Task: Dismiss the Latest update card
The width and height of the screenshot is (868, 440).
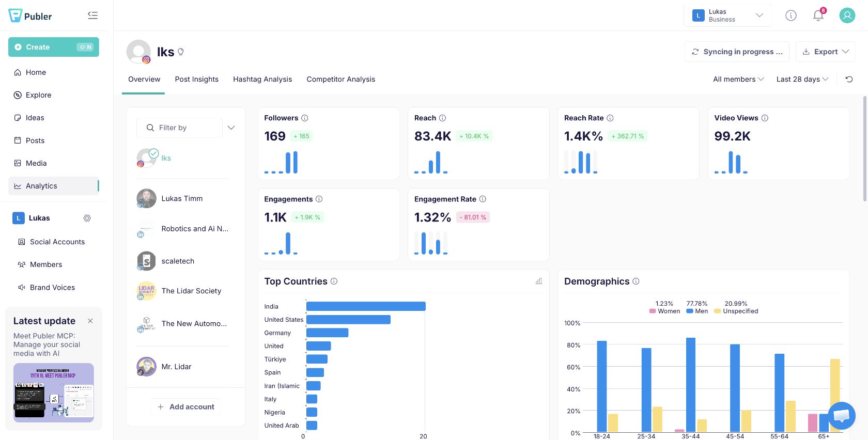Action: pyautogui.click(x=90, y=321)
